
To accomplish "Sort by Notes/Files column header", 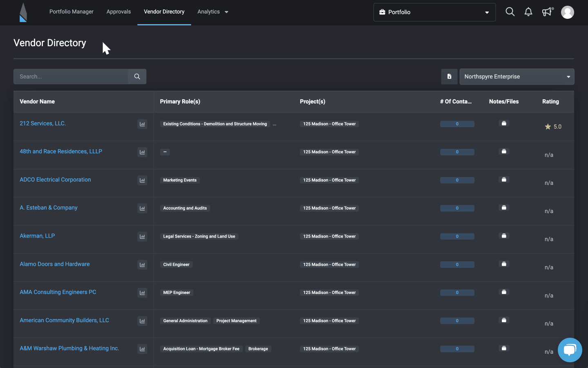I will click(504, 101).
